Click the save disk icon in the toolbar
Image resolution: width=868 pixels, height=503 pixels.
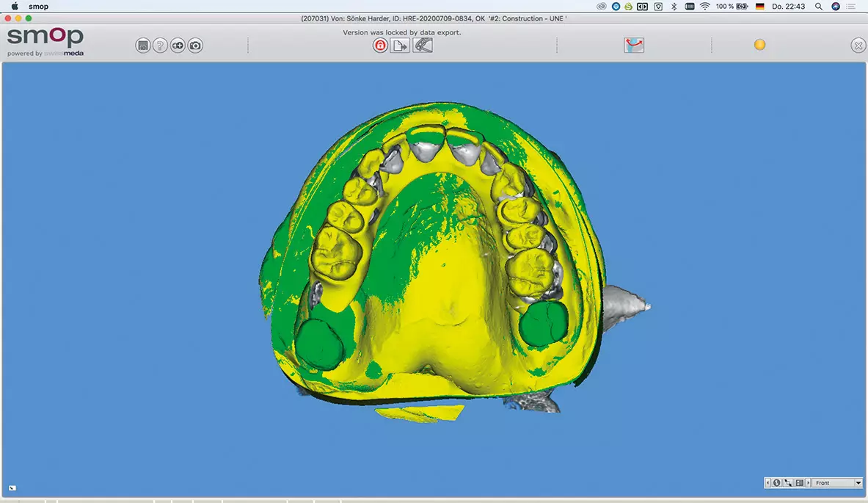143,46
